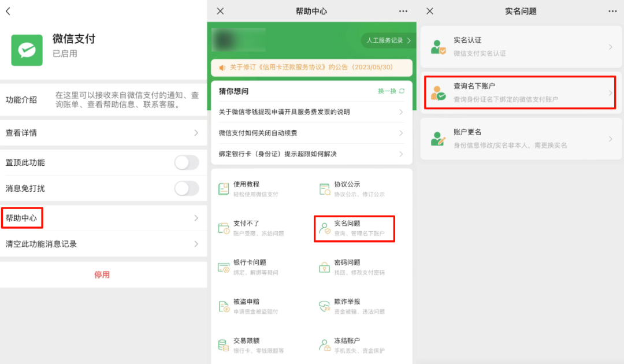Viewport: 624px width, 364px height.
Task: Open 银行卡问题 card icon
Action: tap(224, 268)
